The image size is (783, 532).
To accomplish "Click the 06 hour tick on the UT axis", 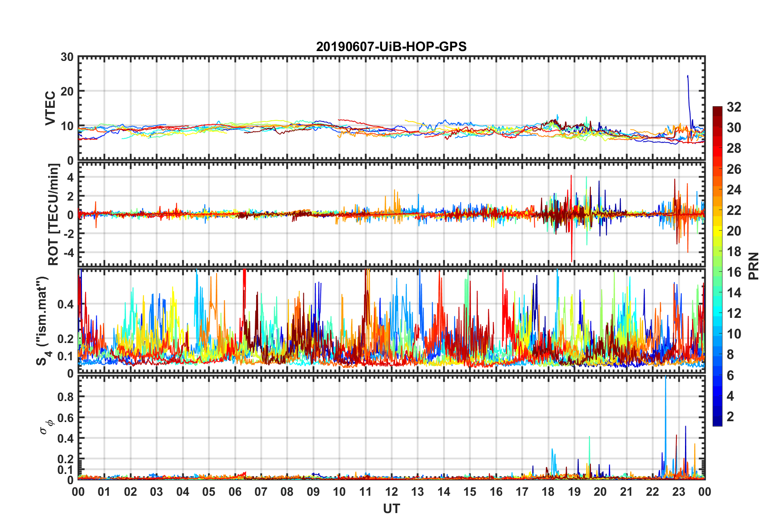I will click(x=235, y=492).
